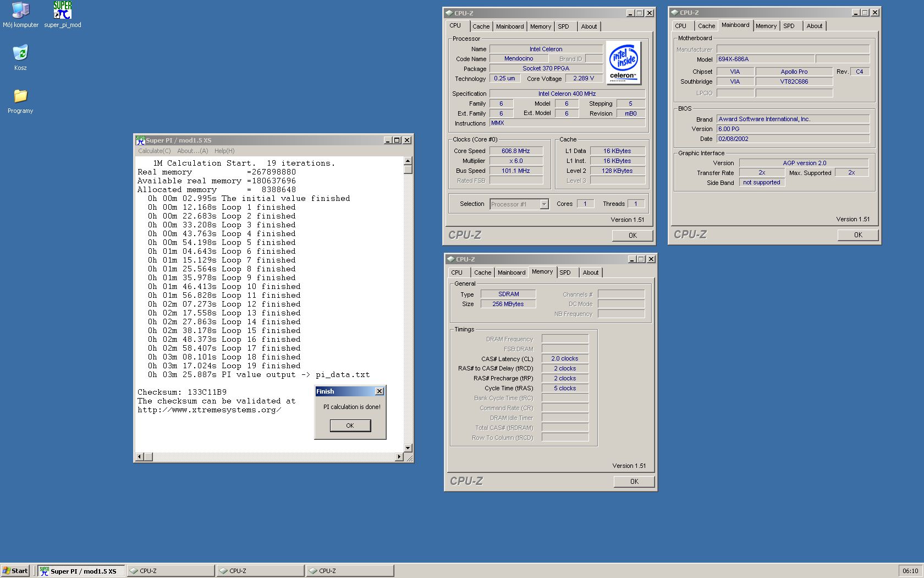Click Super PI vertical scrollbar down arrow
The image size is (924, 578).
[x=408, y=448]
